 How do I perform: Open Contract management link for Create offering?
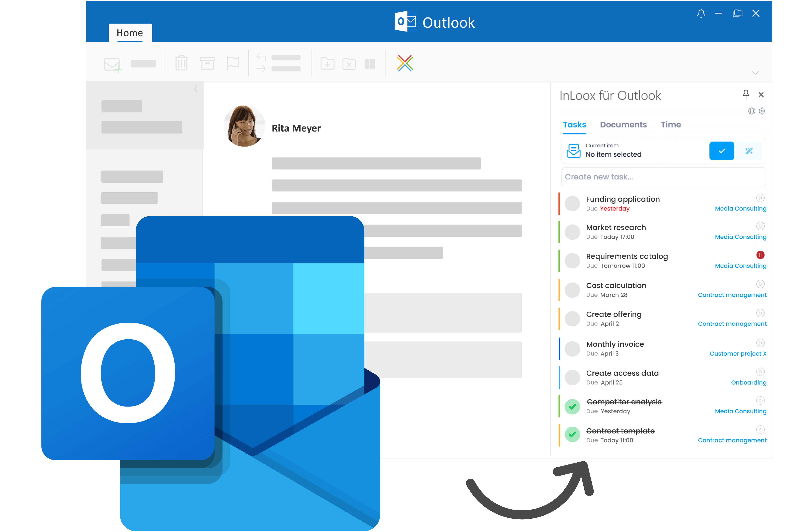click(x=732, y=324)
